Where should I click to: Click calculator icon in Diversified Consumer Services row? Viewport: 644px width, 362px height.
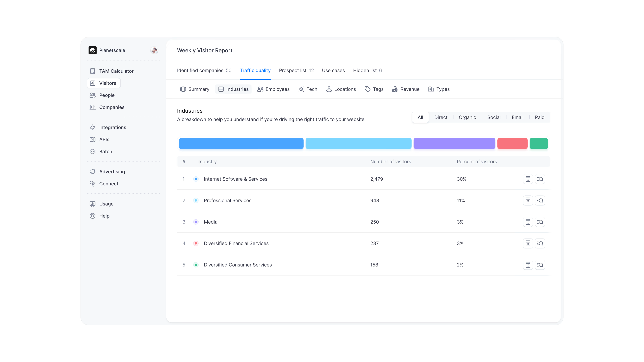[528, 265]
